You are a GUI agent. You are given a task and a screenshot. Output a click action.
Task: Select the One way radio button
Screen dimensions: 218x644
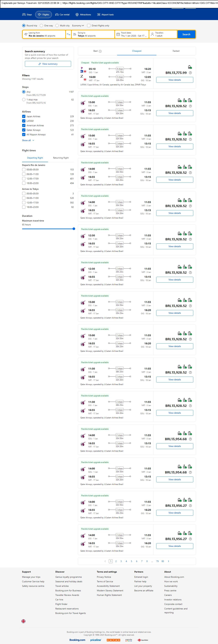tap(41, 26)
